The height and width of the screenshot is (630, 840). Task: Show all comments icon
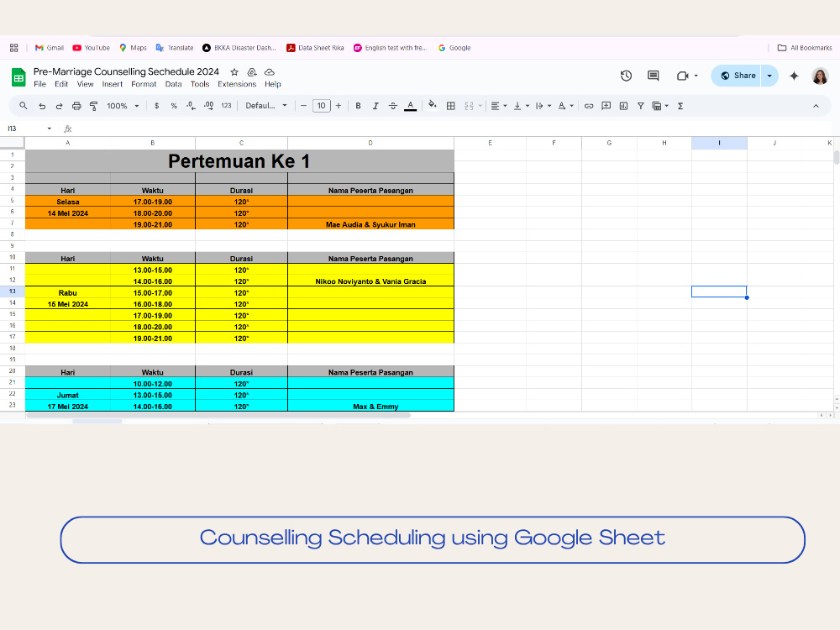pos(653,76)
